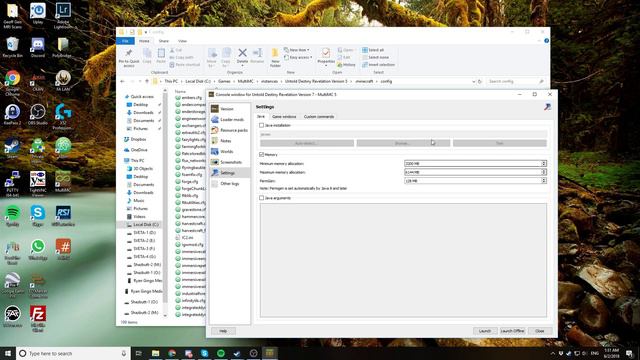Screen dimensions: 640x360
Task: Click the Help button in MultiMC
Action: click(223, 331)
